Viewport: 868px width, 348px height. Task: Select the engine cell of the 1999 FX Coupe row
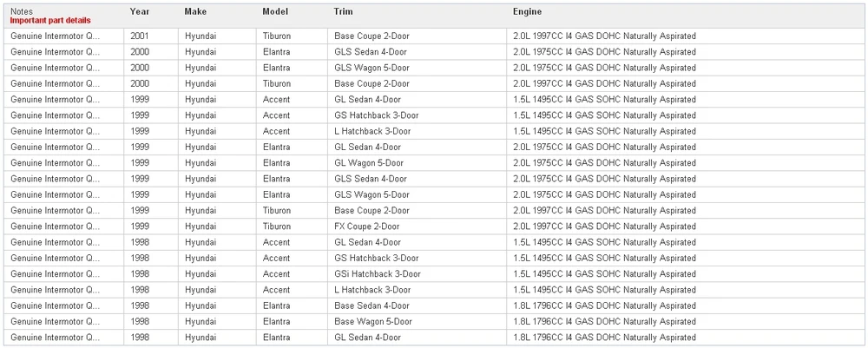point(684,227)
